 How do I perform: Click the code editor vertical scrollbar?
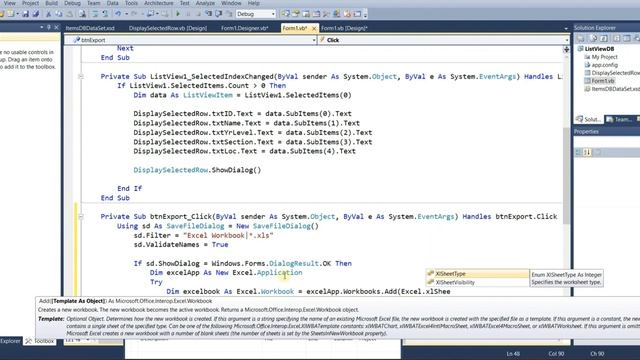(x=566, y=176)
